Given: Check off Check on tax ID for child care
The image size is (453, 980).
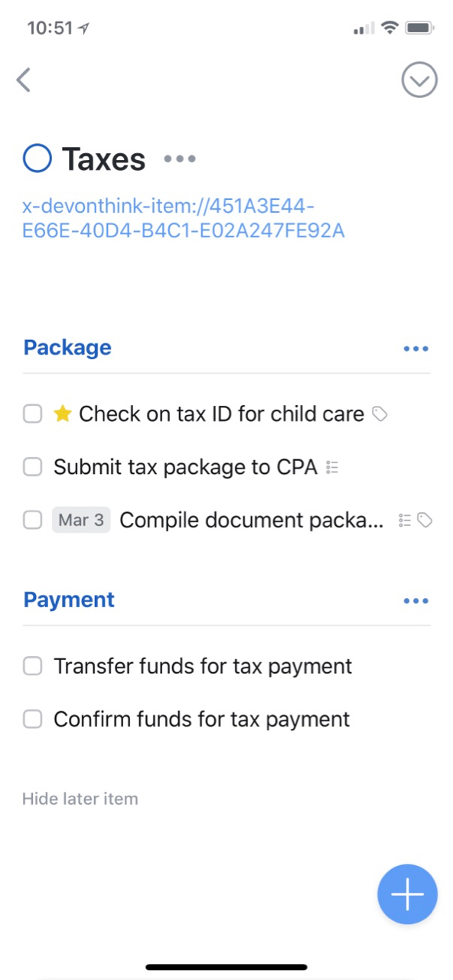Looking at the screenshot, I should 32,414.
